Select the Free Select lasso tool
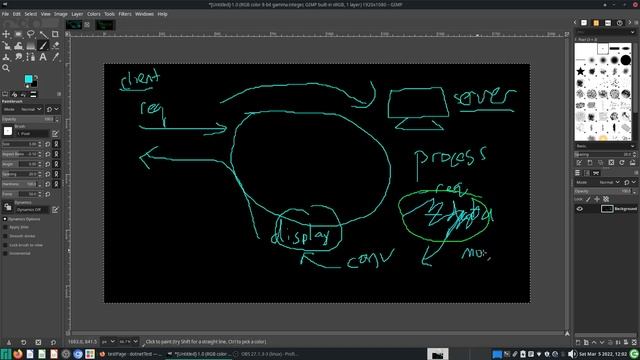This screenshot has width=640, height=360. point(31,34)
